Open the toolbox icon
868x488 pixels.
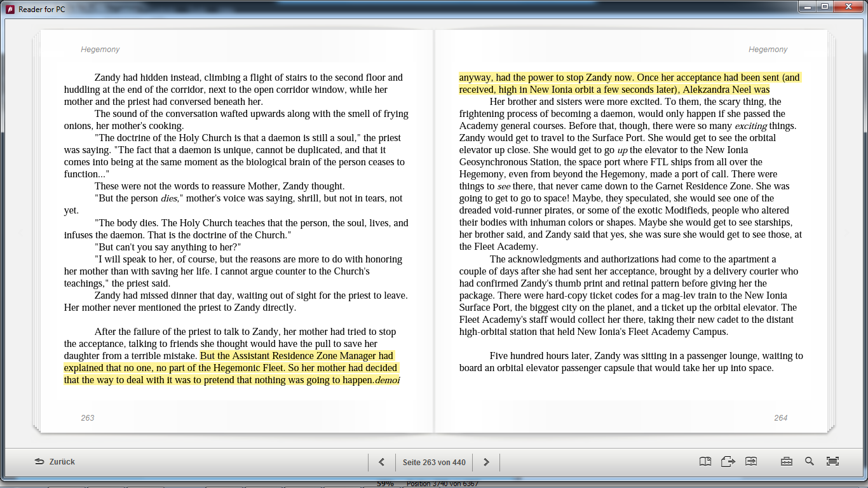[787, 462]
